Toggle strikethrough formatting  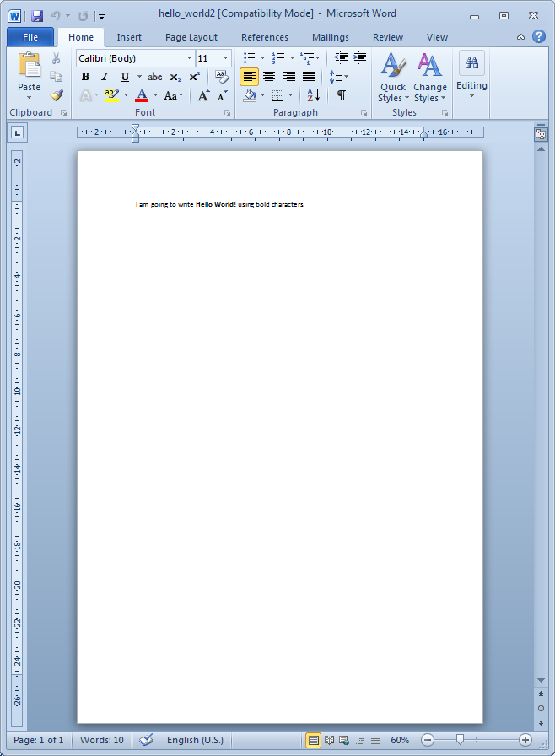[154, 77]
